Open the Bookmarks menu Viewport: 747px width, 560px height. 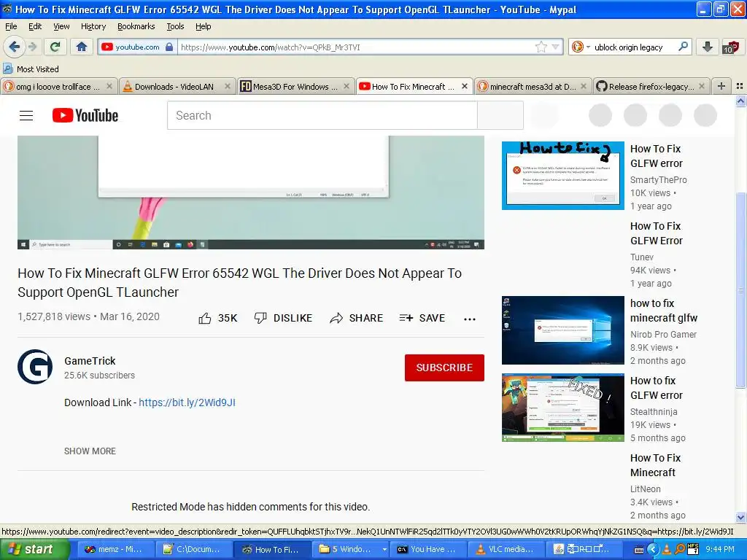point(136,26)
